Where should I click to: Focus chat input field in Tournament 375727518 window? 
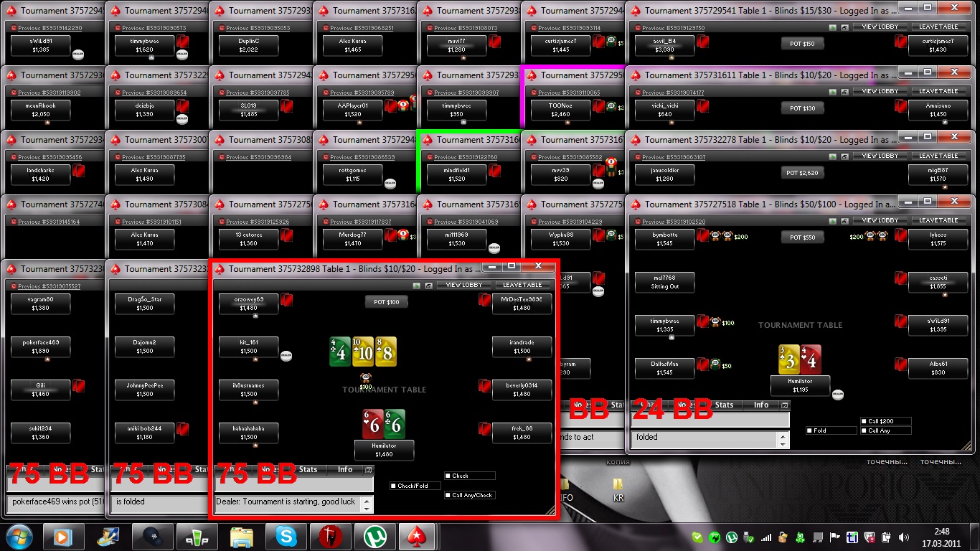point(710,420)
